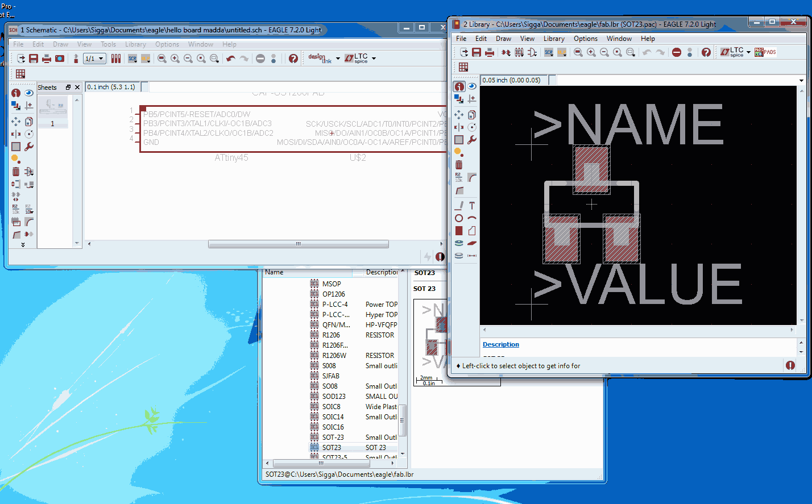Select the Arc tool in the Library palette
Screen dimensions: 812x504
tap(472, 218)
